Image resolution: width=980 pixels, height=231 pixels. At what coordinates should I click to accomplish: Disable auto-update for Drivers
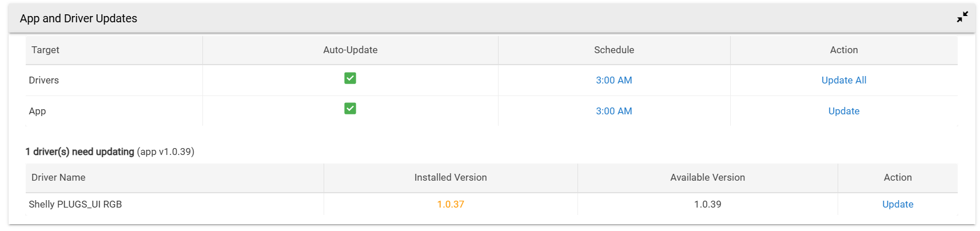[x=350, y=78]
